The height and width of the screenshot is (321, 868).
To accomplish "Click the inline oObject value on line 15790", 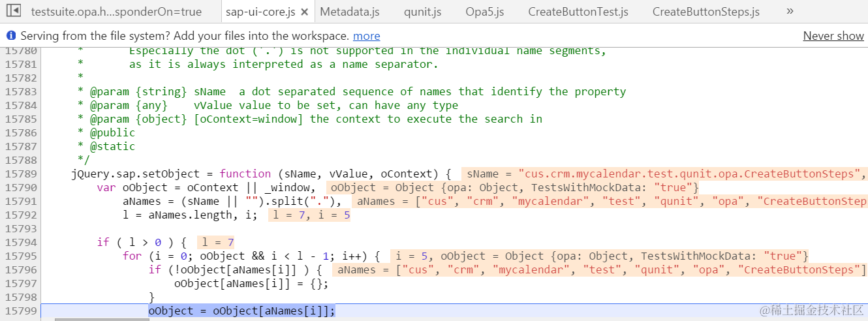I will (514, 187).
